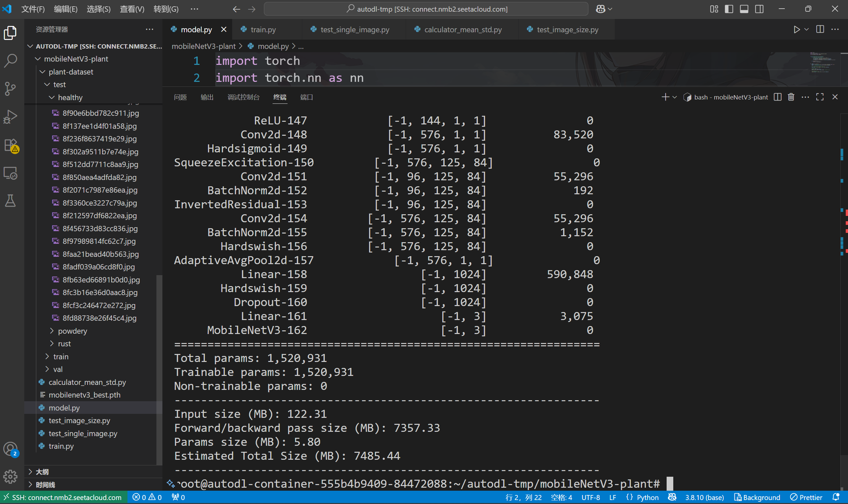
Task: Open the Testing flask view
Action: coord(10,201)
